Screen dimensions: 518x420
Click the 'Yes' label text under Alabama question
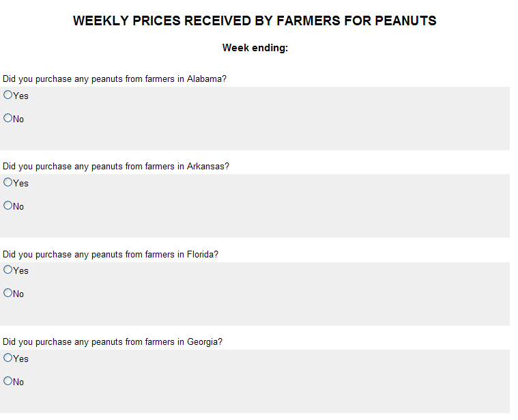21,96
